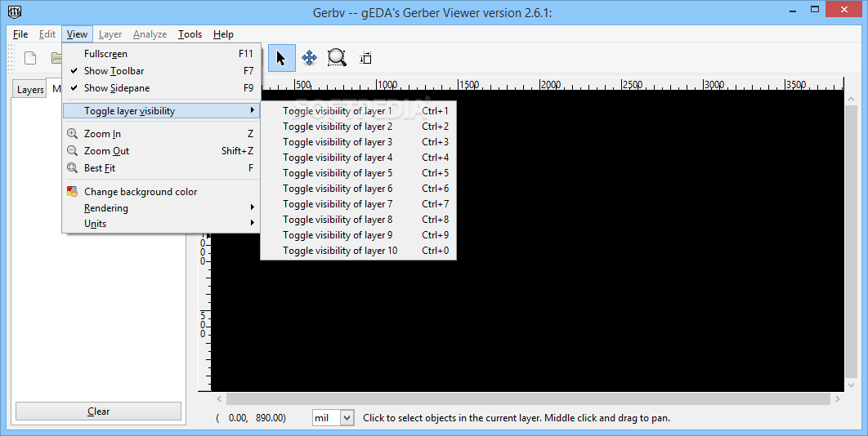Choose Toggle visibility of layer 4
The width and height of the screenshot is (868, 436).
pyautogui.click(x=359, y=157)
